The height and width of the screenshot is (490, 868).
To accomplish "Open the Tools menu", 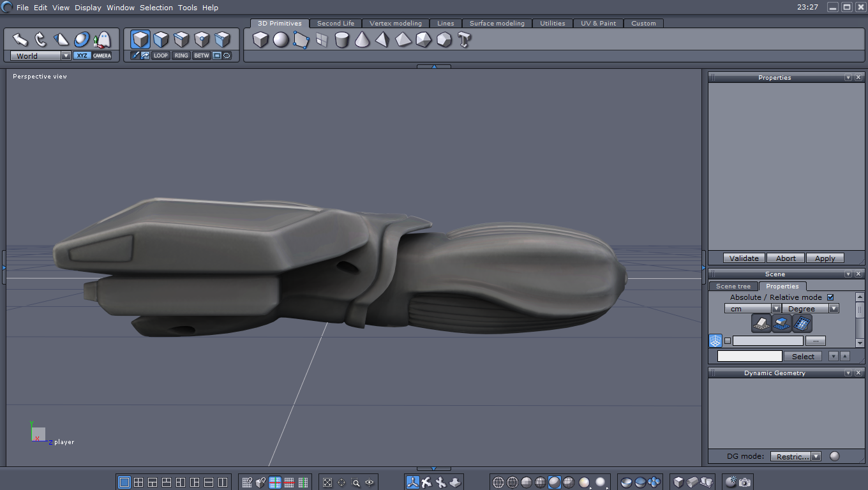I will coord(188,8).
